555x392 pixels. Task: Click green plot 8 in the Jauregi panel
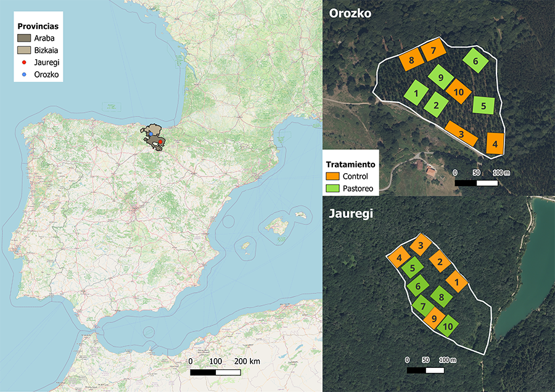tap(442, 296)
